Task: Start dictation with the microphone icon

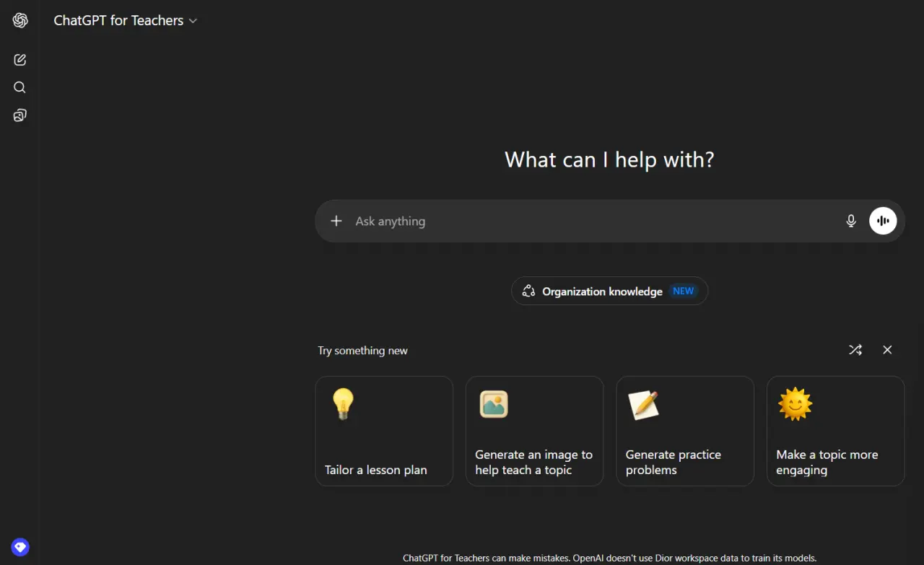Action: point(851,221)
